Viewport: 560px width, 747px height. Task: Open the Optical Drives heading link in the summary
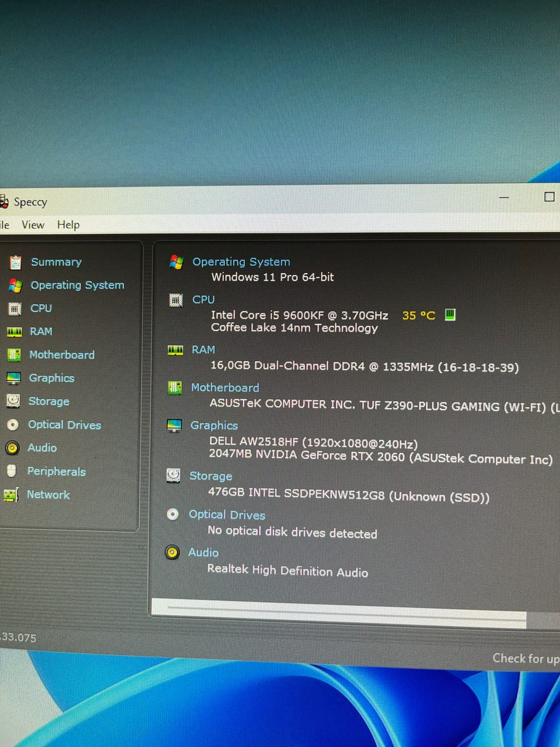pyautogui.click(x=227, y=515)
